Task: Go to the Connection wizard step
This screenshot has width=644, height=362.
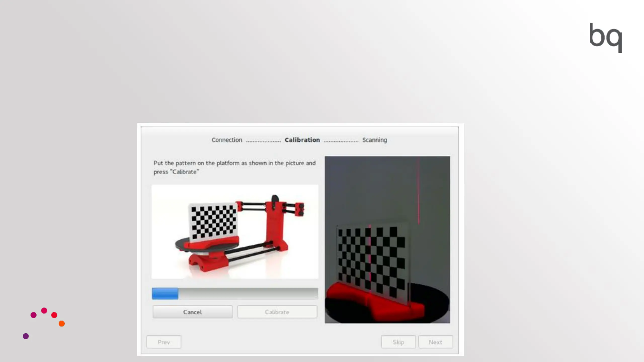Action: pos(227,140)
